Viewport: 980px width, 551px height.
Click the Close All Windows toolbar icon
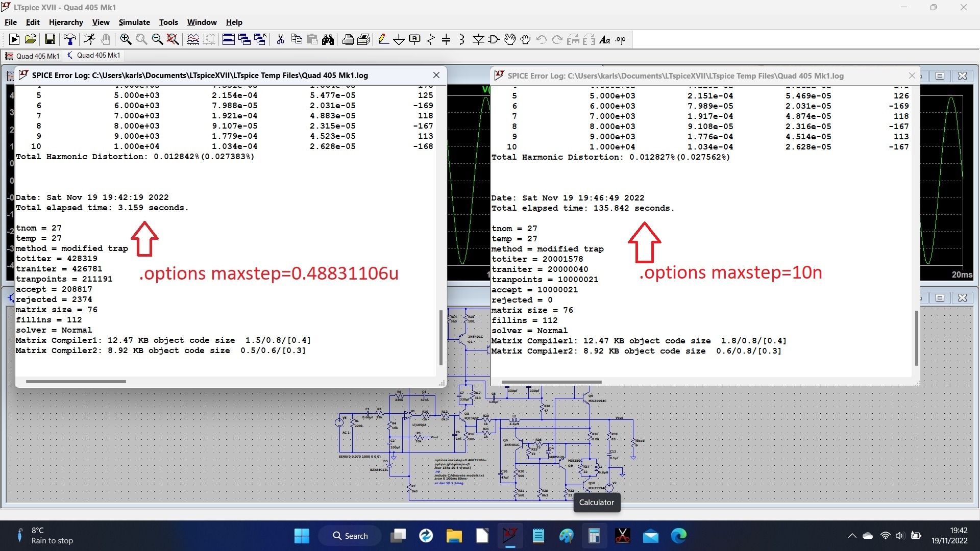260,39
